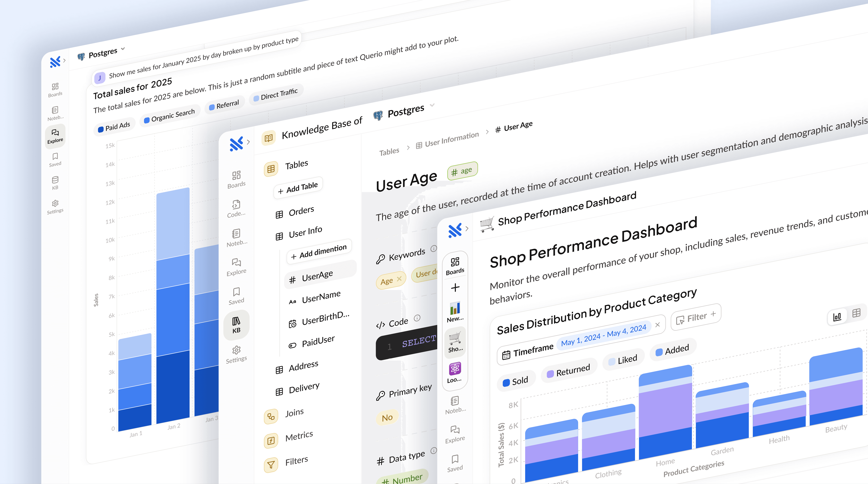Show info for the Keywords section
868x484 pixels.
434,249
